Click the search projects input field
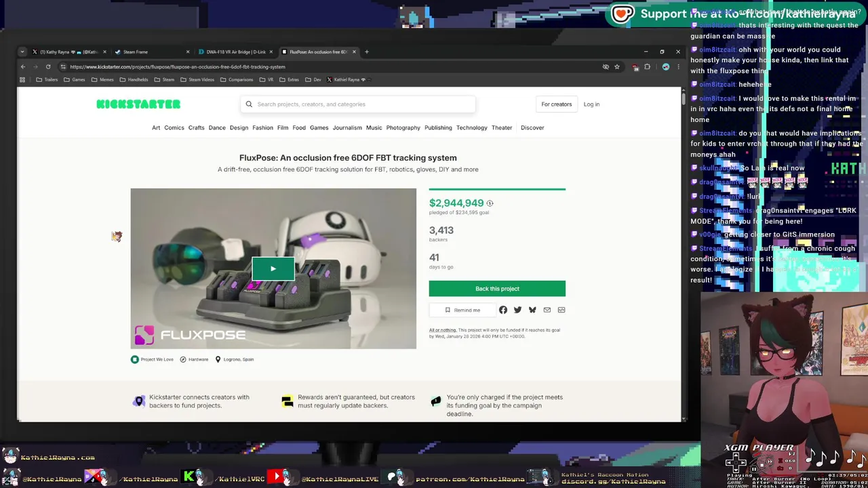Screen dimensions: 868x488 pos(358,104)
